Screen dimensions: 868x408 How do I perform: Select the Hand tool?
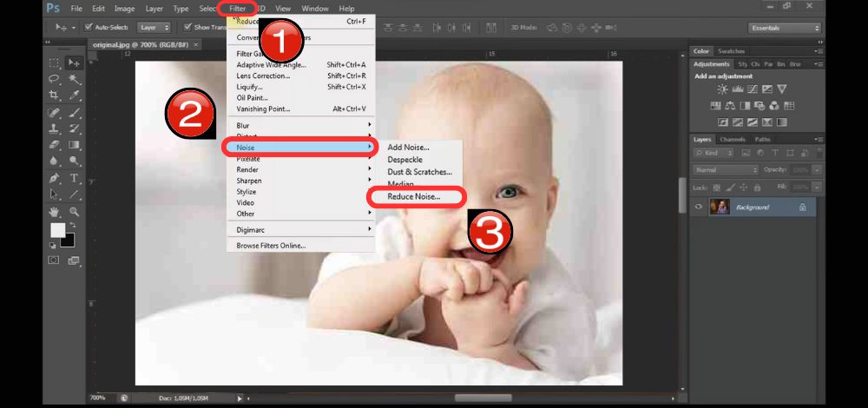click(54, 212)
